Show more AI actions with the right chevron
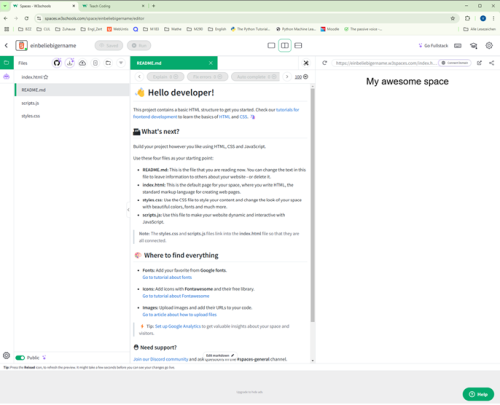 287,77
